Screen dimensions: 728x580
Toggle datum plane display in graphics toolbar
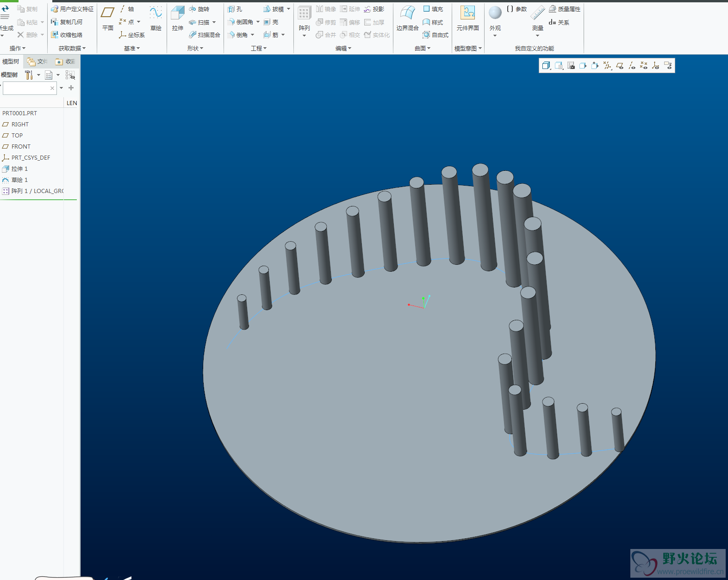pos(620,66)
